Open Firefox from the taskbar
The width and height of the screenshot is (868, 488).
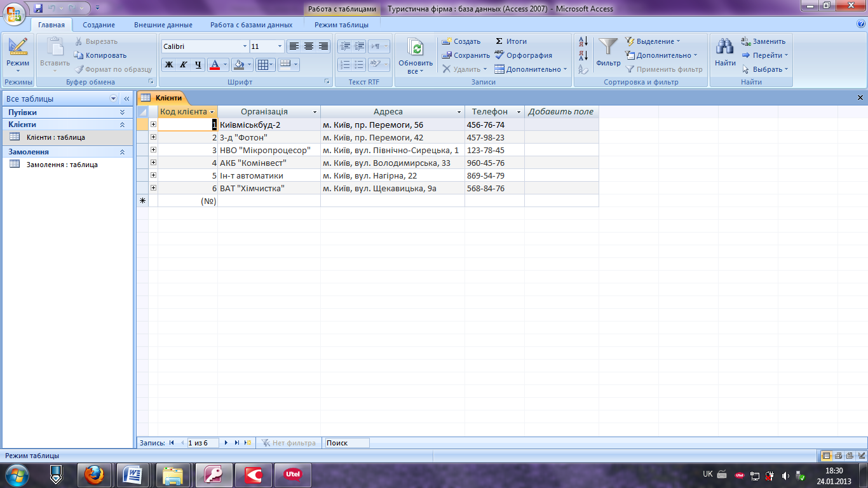click(94, 474)
